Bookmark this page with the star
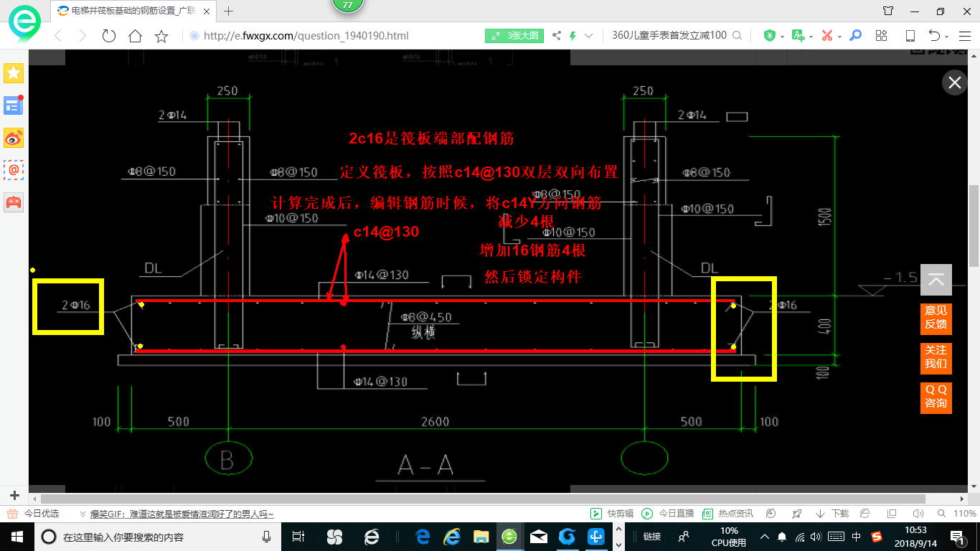 pos(161,36)
